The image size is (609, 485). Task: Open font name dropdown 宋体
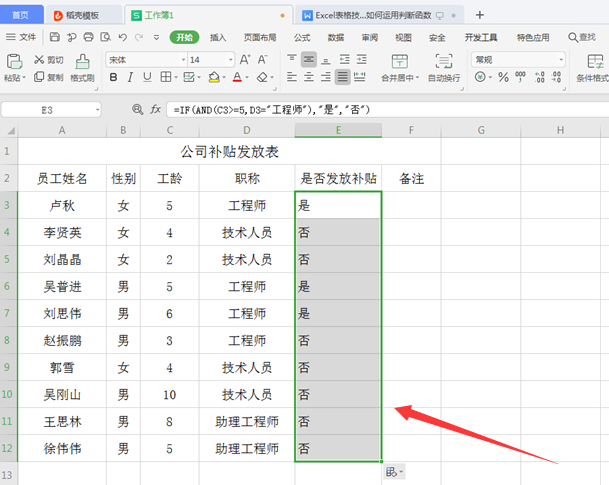(x=183, y=60)
